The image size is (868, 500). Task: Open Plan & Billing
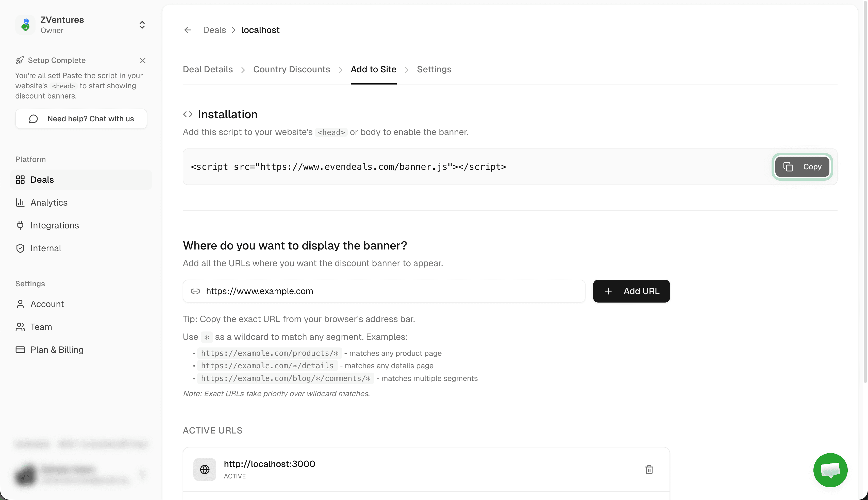click(x=57, y=349)
